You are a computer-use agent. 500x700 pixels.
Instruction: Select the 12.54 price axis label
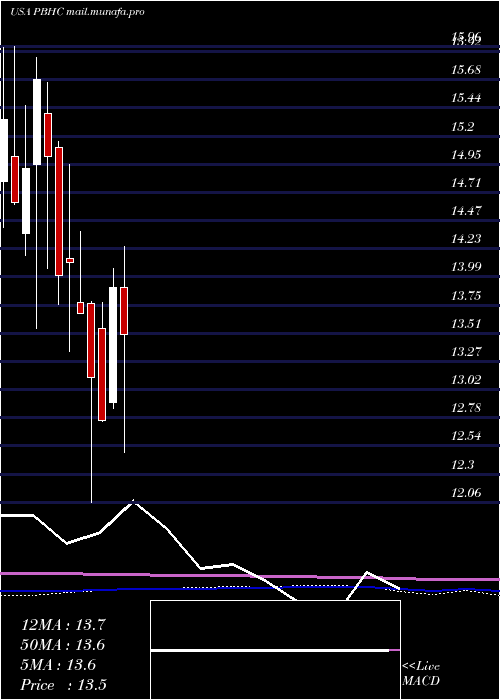click(x=466, y=436)
